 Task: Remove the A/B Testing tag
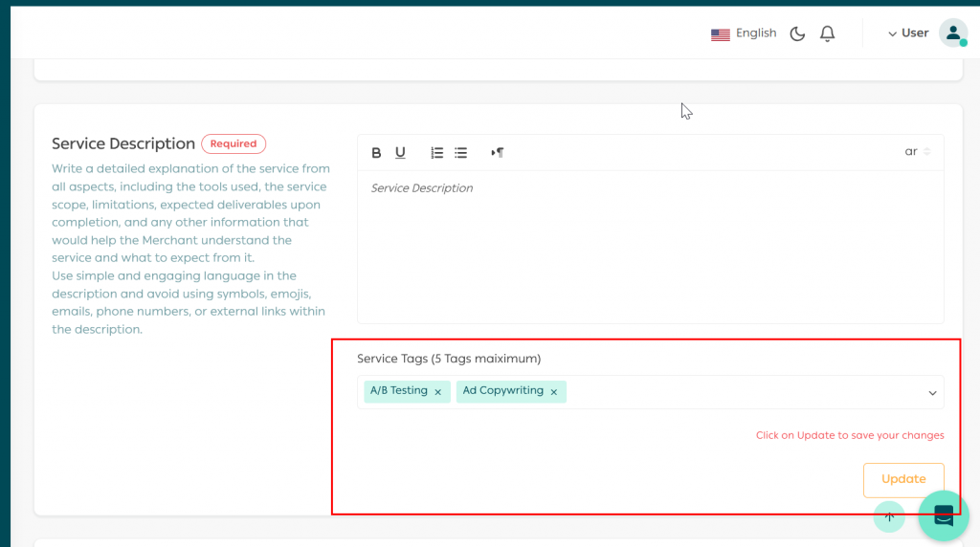pos(437,392)
